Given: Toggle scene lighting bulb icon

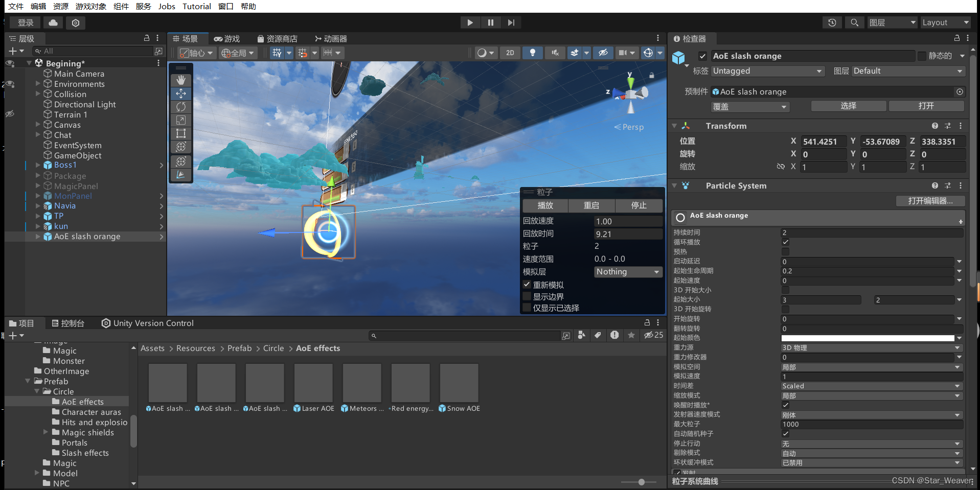Looking at the screenshot, I should 533,53.
